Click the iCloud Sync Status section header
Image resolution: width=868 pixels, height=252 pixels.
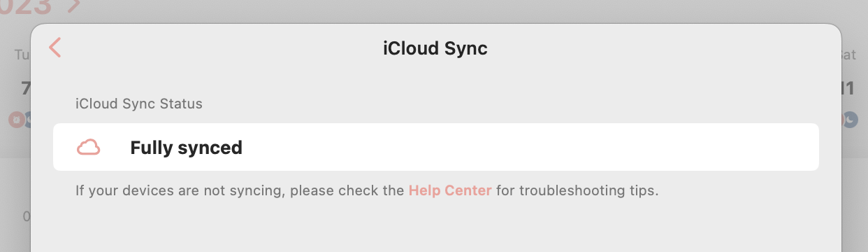click(139, 104)
